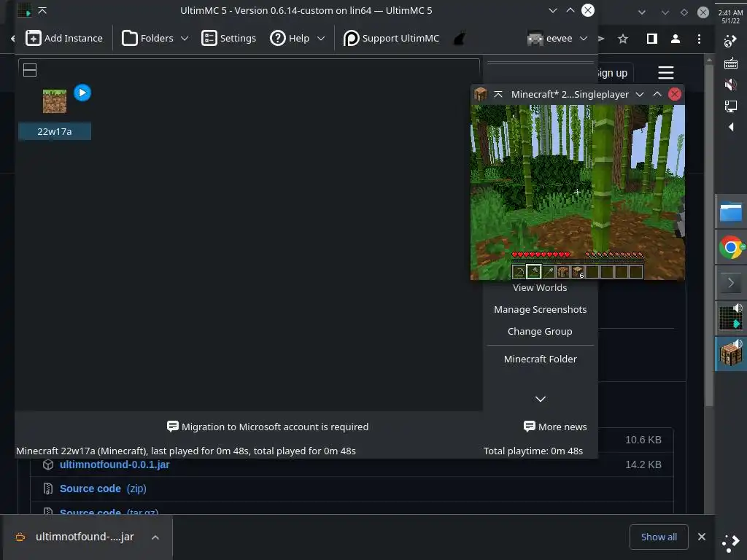
Task: Click the top tray connection icon
Action: [730, 42]
